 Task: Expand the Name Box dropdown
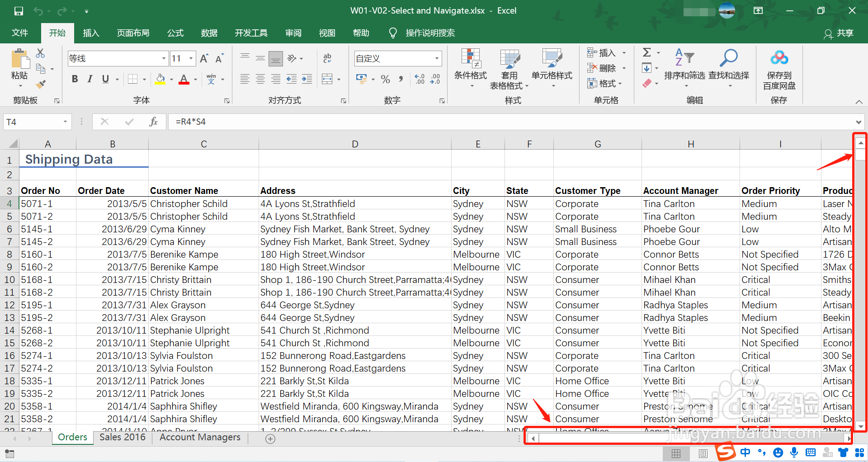[65, 122]
